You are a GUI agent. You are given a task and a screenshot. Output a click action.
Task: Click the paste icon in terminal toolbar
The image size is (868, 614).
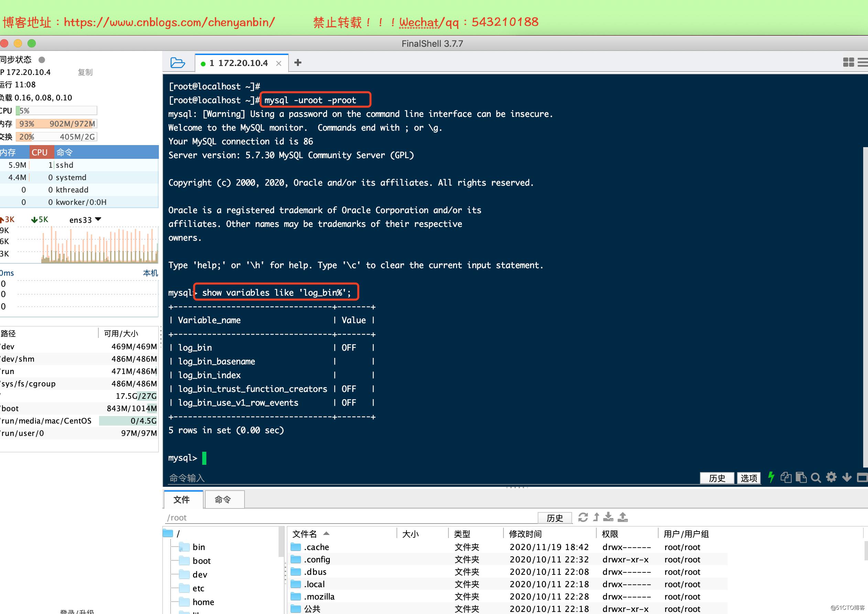(x=801, y=478)
